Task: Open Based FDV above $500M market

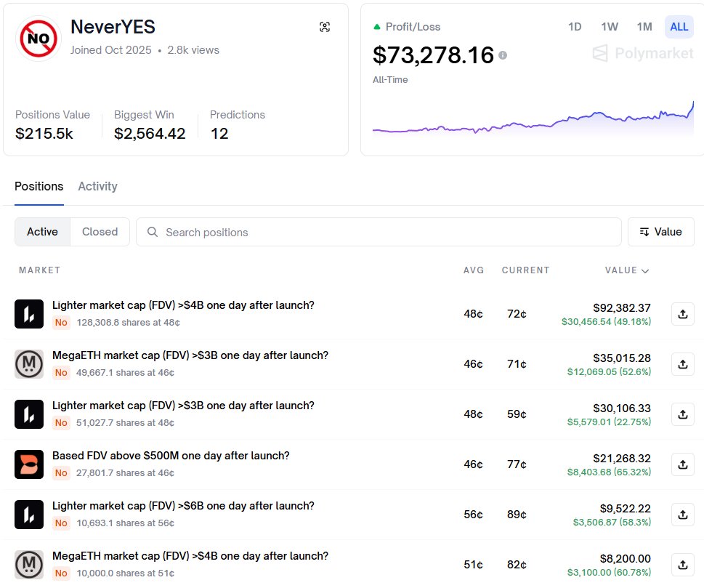Action: click(171, 456)
